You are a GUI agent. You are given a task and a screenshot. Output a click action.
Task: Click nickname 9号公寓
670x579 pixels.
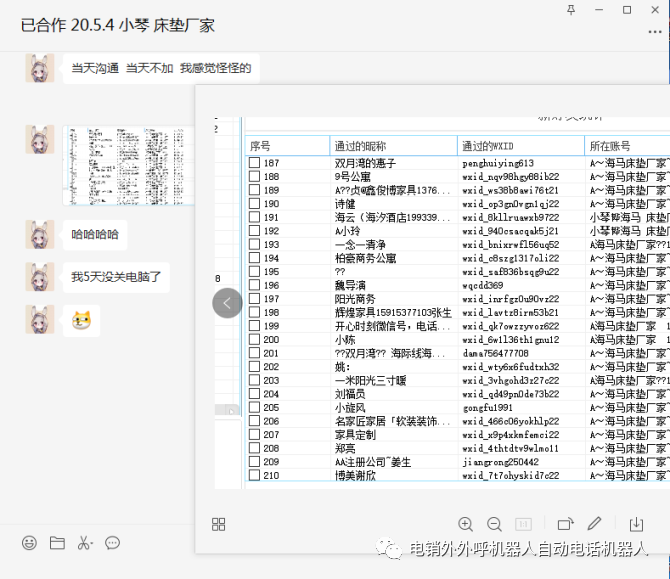coord(353,176)
